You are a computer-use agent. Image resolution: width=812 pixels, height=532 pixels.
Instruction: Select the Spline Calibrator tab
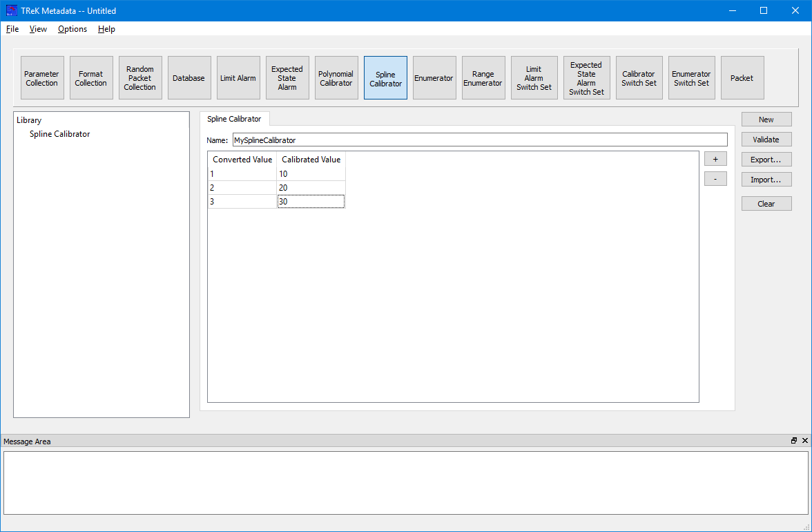point(234,119)
